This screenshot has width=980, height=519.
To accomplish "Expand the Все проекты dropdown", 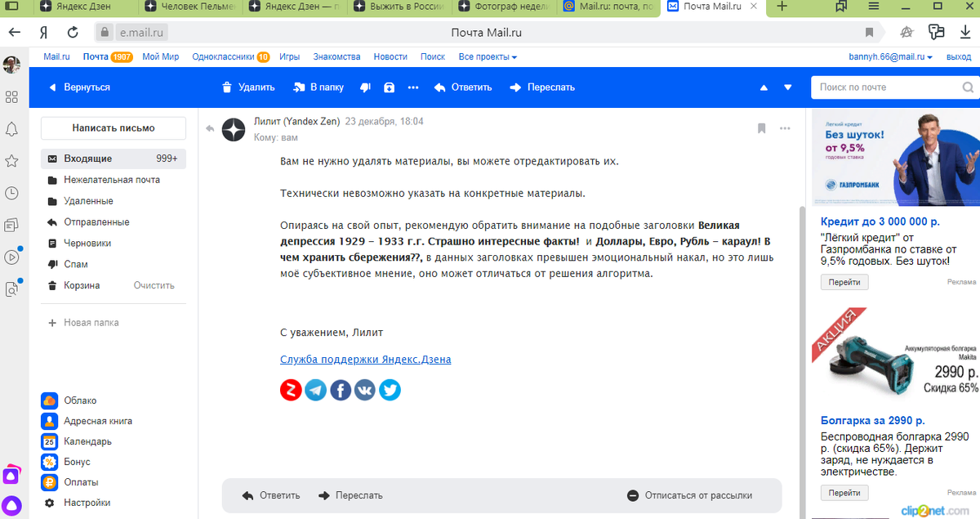I will (x=488, y=57).
